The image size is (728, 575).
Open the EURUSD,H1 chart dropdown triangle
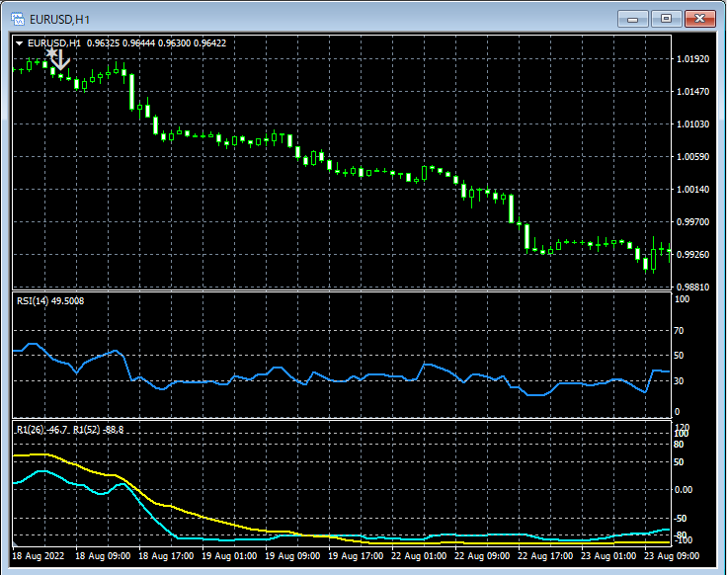tap(20, 43)
